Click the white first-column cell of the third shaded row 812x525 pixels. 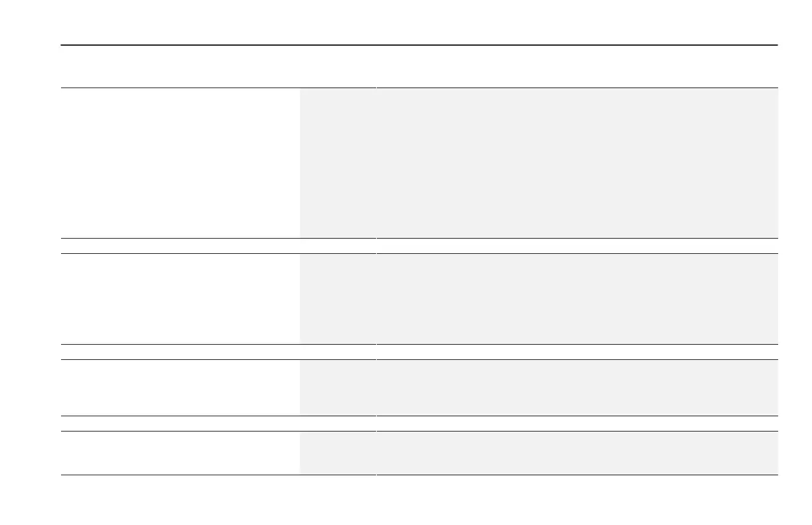tap(180, 388)
